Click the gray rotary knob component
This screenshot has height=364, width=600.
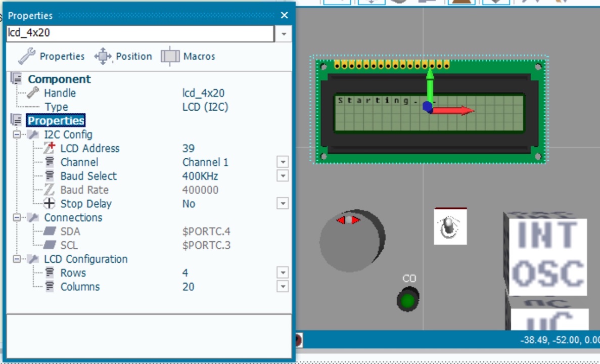click(x=352, y=240)
